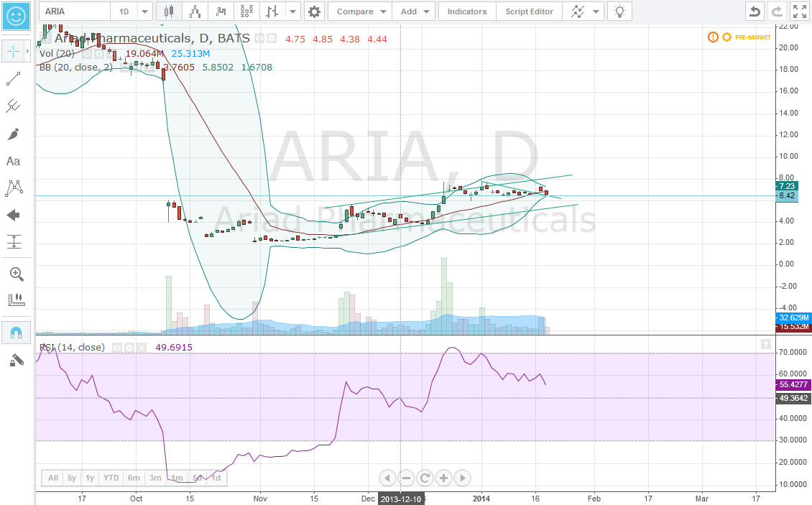
Task: Open the Andrews pitchfork tool
Action: (13, 106)
